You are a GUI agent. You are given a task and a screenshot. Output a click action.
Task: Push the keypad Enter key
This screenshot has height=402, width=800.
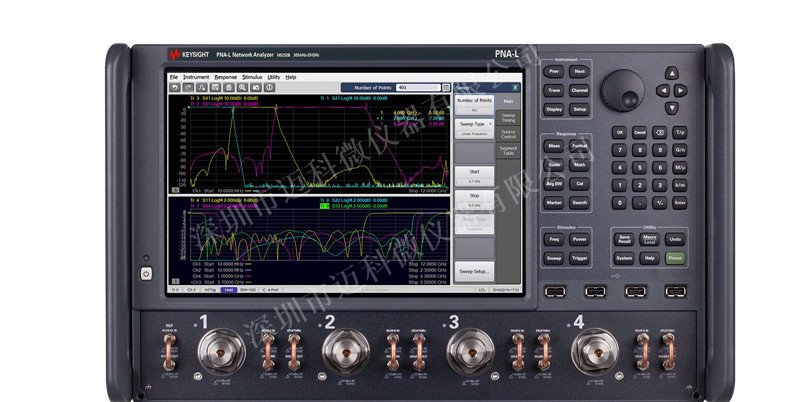[x=680, y=202]
